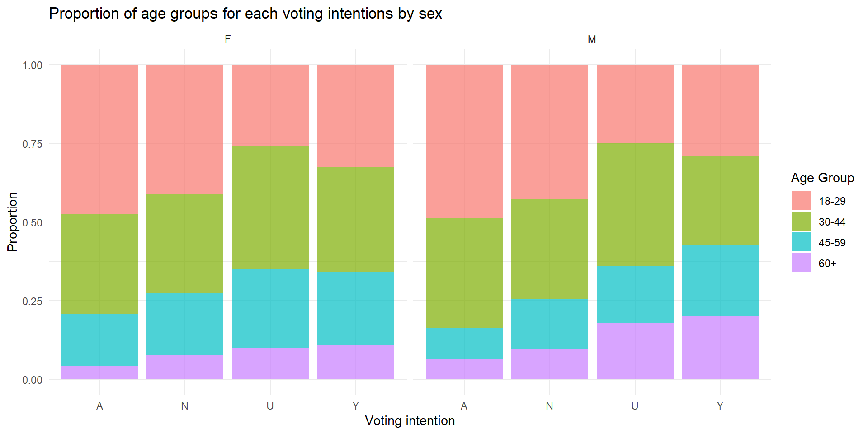Click the 60+ legend text label
Image resolution: width=868 pixels, height=434 pixels.
[x=827, y=264]
